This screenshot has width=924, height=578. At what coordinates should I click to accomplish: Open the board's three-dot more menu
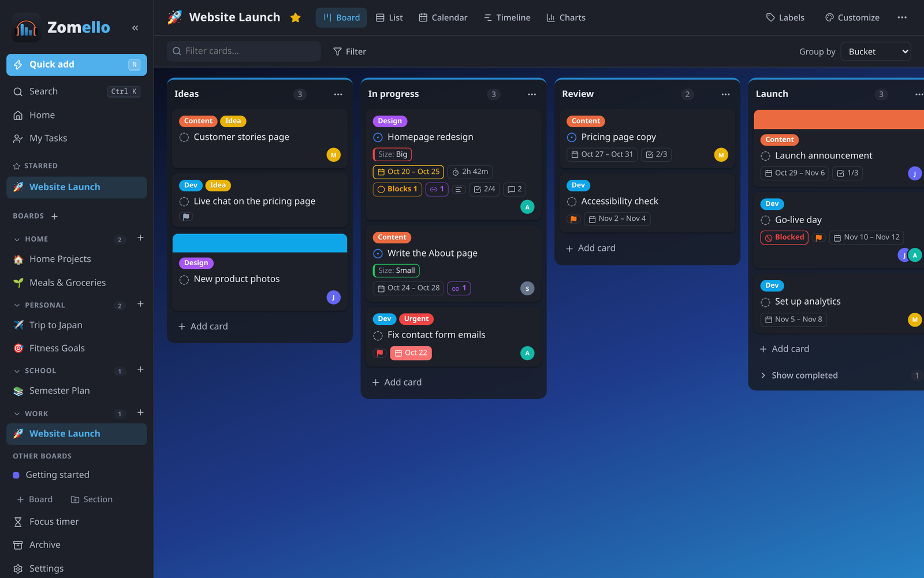click(x=902, y=17)
